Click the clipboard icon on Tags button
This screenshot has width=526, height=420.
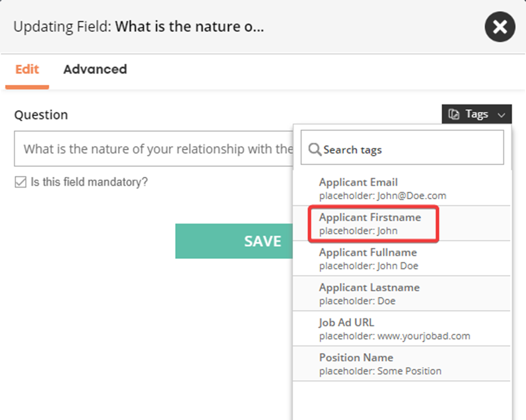(454, 115)
